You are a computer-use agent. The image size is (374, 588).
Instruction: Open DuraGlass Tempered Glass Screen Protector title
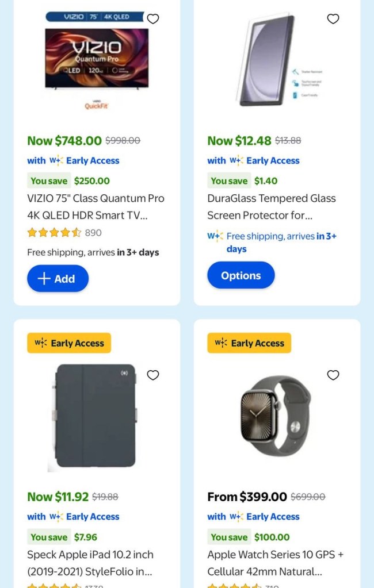click(271, 207)
